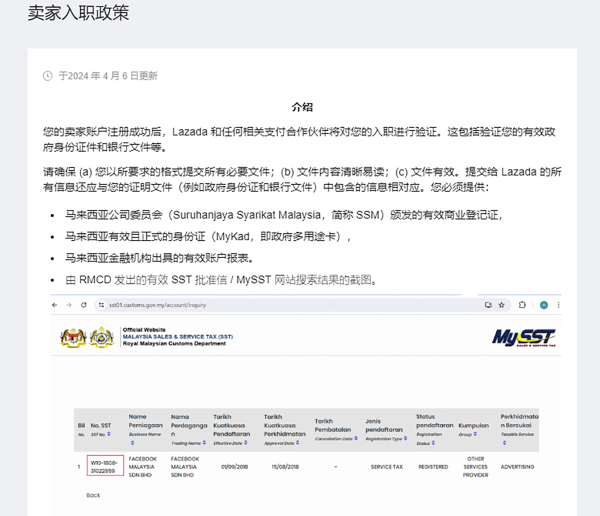Click the forward arrow in embedded browser
This screenshot has width=600, height=516.
coord(69,305)
